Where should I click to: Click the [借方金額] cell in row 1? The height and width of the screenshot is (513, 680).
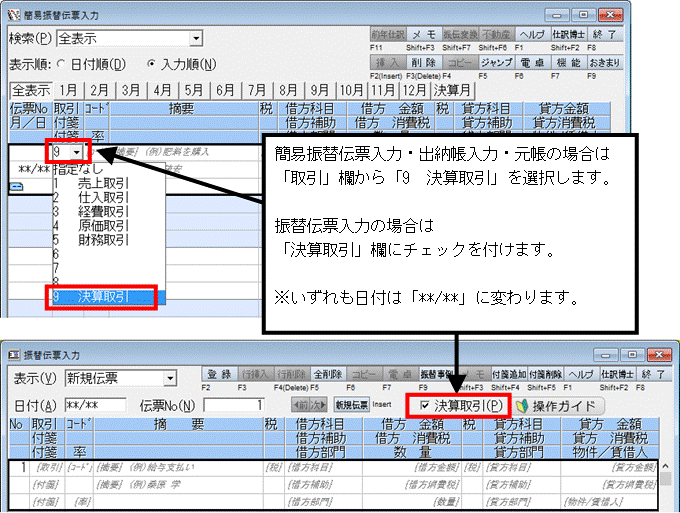pyautogui.click(x=412, y=467)
